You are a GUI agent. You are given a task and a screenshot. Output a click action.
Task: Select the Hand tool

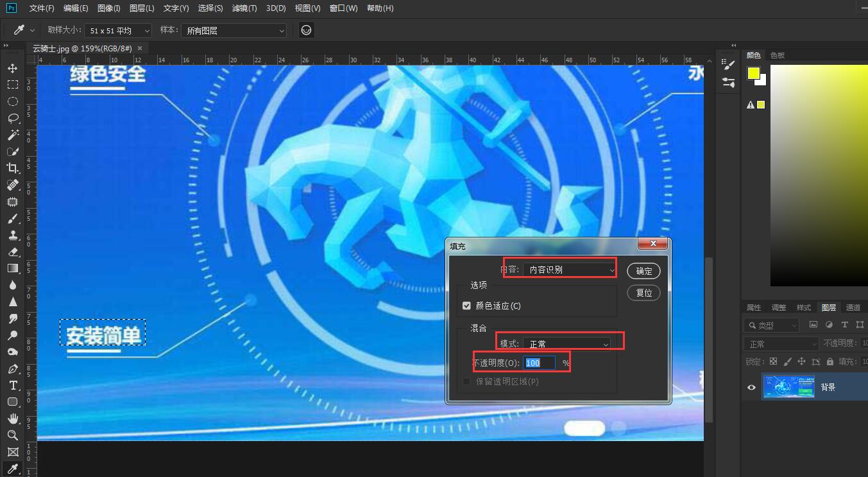pos(12,419)
